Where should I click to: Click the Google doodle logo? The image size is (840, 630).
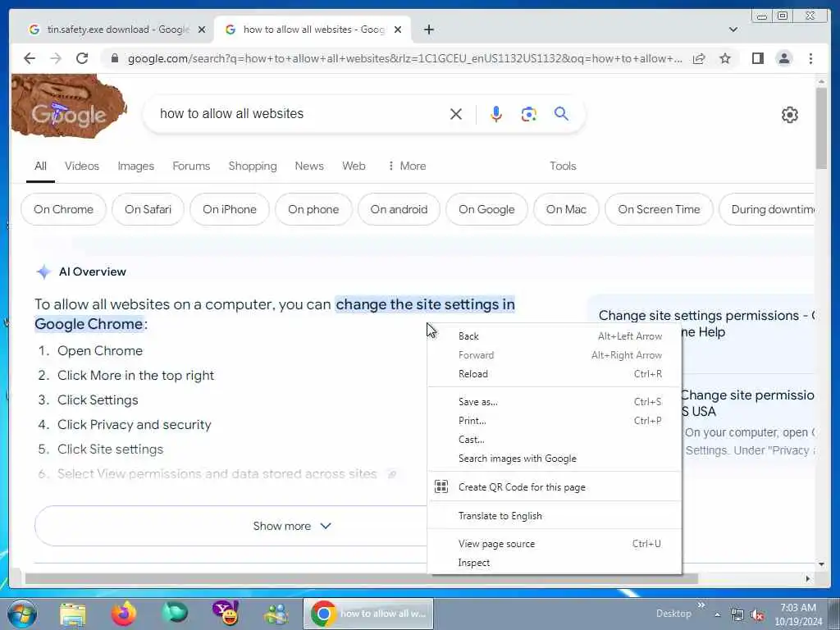point(69,106)
